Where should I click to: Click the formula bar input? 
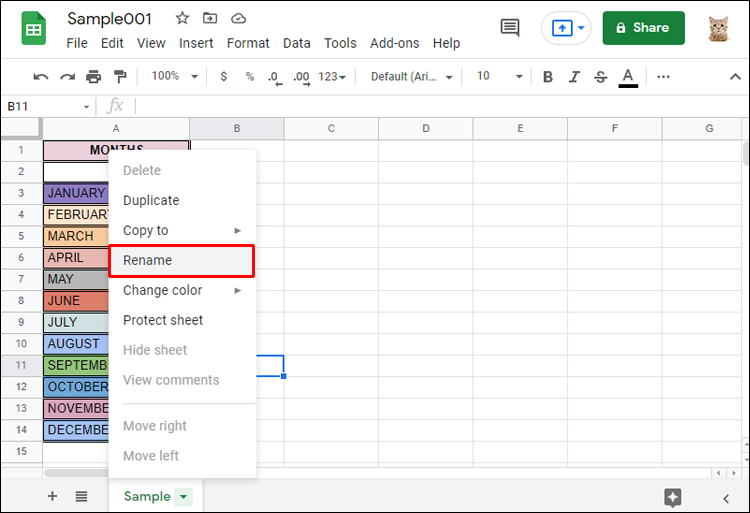(440, 106)
